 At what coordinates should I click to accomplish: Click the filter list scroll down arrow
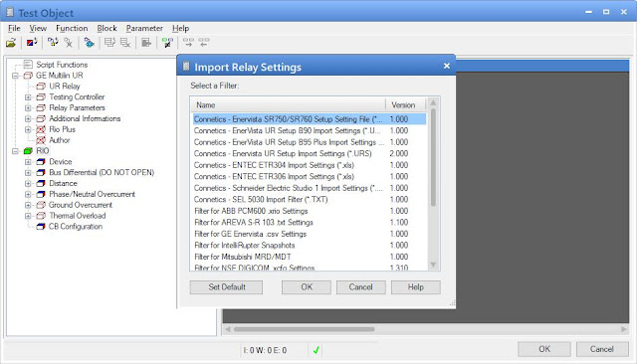[x=433, y=265]
